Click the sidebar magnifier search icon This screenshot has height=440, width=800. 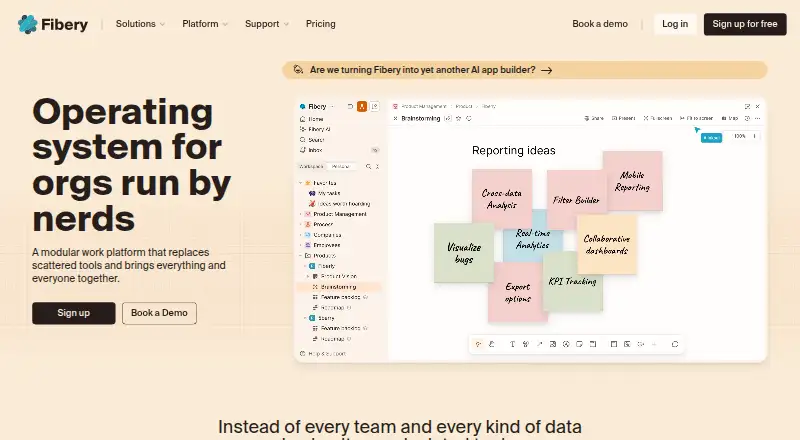[368, 166]
